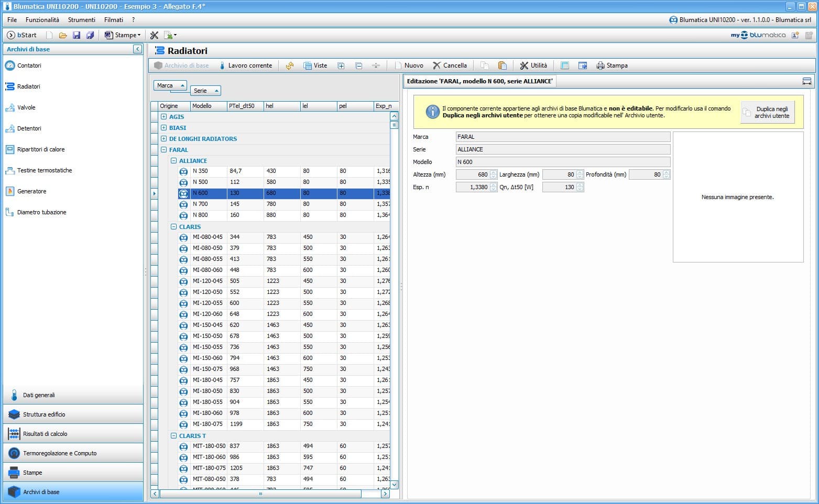Image resolution: width=819 pixels, height=504 pixels.
Task: Click the Stampa printer button
Action: coord(611,65)
